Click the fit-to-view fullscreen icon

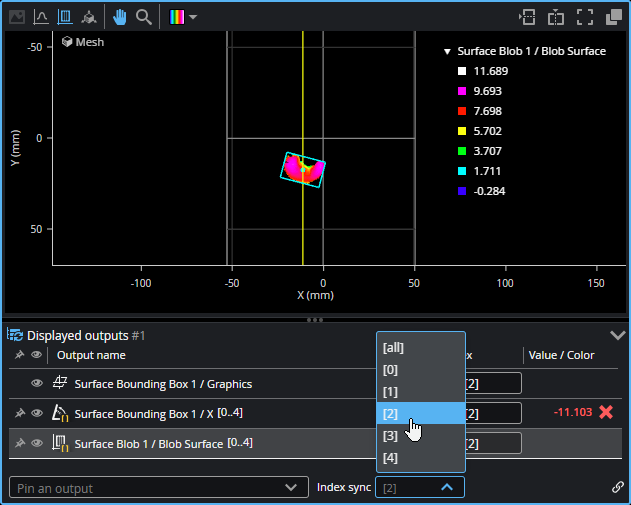585,17
